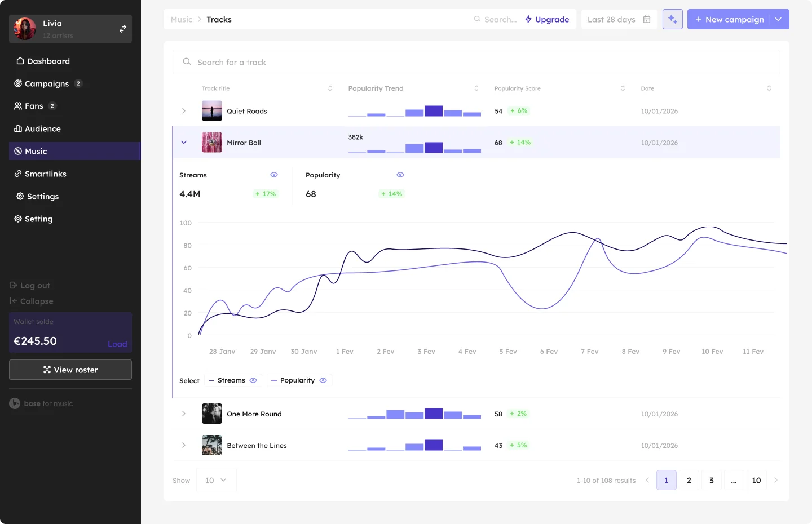The width and height of the screenshot is (812, 524).
Task: Sort by Popularity Trend column arrows
Action: (x=476, y=88)
